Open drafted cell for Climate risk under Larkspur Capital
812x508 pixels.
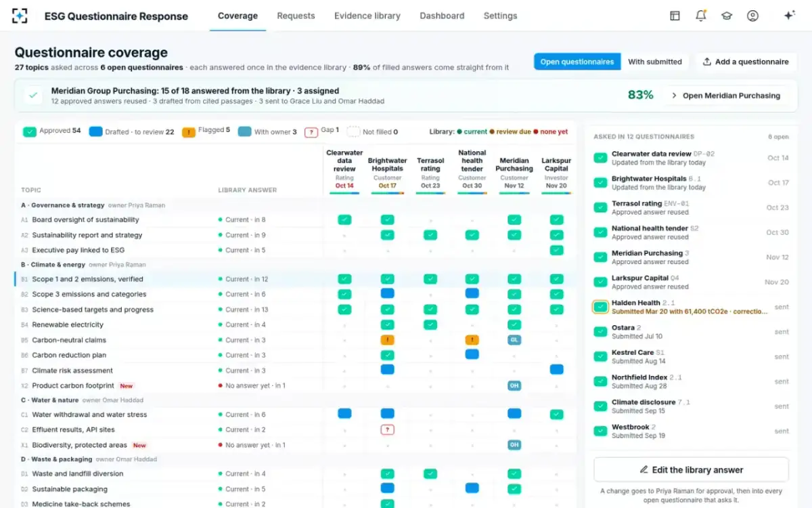(x=556, y=370)
